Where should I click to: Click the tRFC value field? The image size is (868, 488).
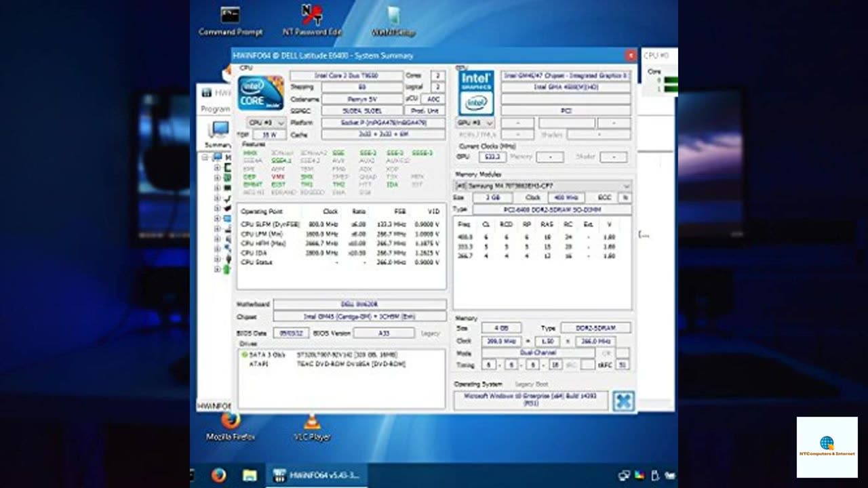pyautogui.click(x=623, y=365)
